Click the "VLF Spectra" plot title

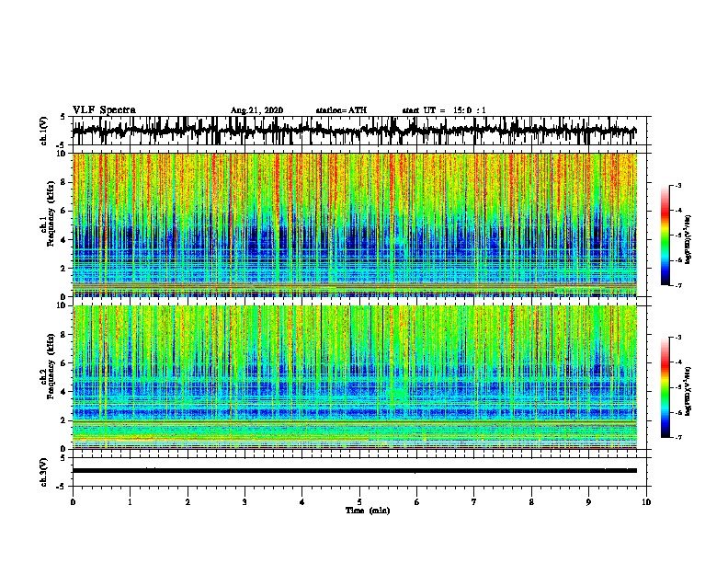[x=104, y=110]
